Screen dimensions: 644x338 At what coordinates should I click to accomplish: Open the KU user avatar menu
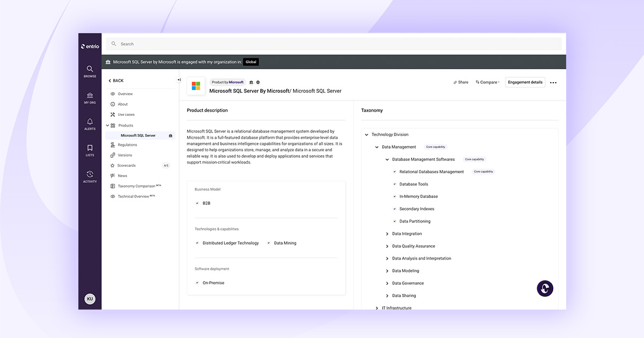click(x=90, y=299)
